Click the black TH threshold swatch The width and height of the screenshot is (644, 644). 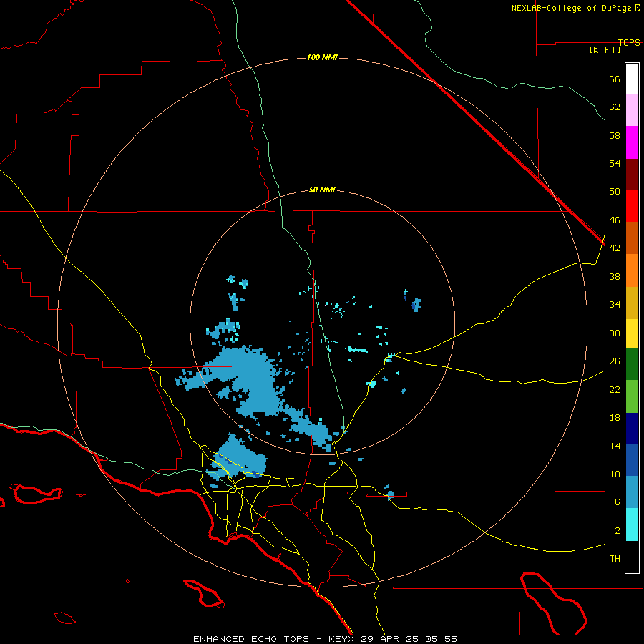pos(632,557)
